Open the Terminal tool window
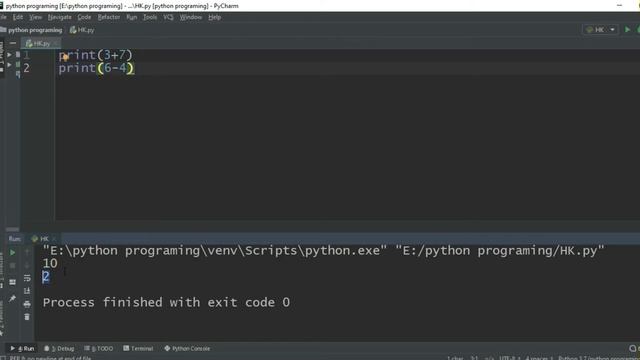This screenshot has width=640, height=360. (x=138, y=349)
